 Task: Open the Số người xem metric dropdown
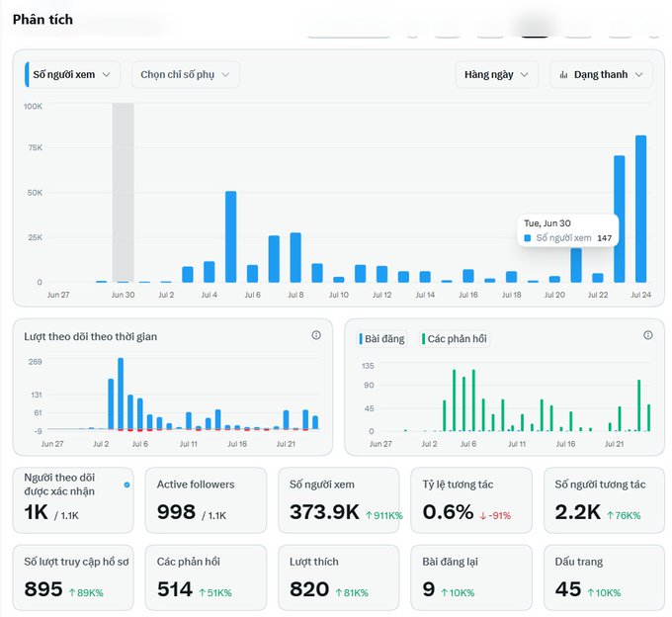click(72, 74)
